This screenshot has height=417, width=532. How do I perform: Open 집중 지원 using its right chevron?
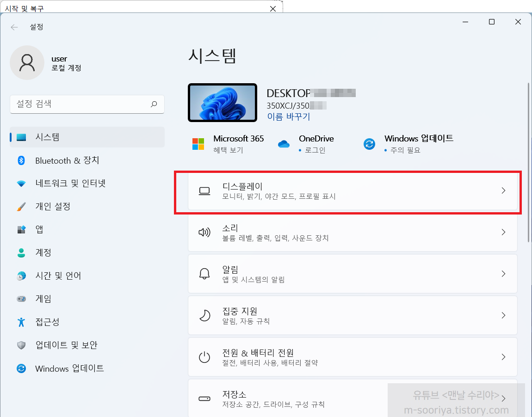point(503,315)
